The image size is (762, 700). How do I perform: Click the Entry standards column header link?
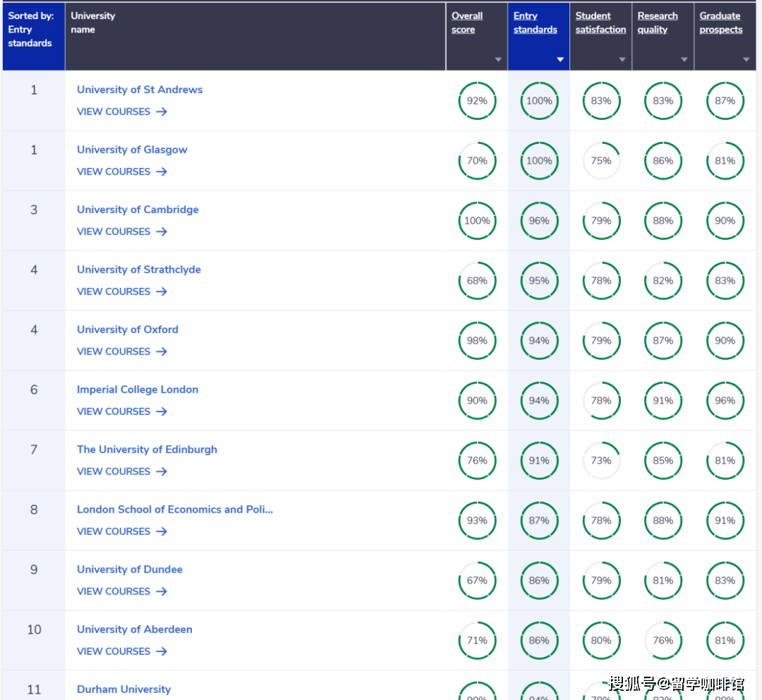[535, 23]
